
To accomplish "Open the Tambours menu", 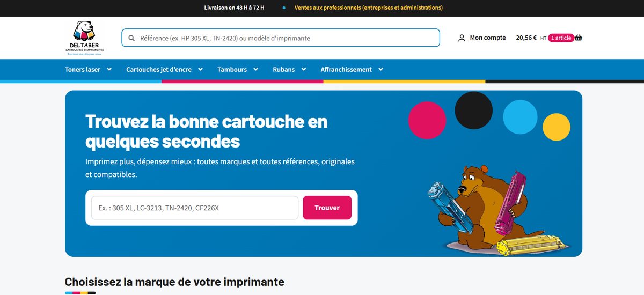I will (232, 70).
